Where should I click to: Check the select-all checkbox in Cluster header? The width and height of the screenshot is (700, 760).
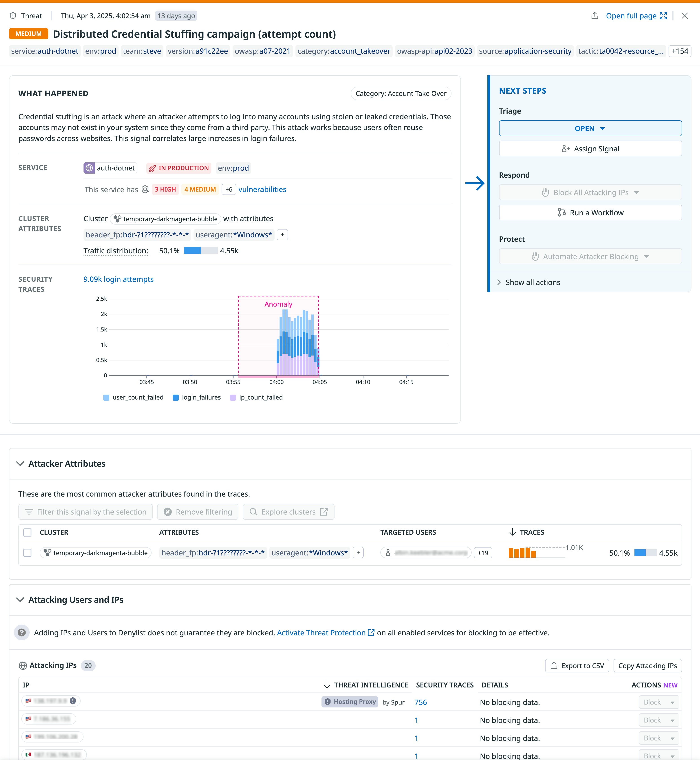pos(27,532)
